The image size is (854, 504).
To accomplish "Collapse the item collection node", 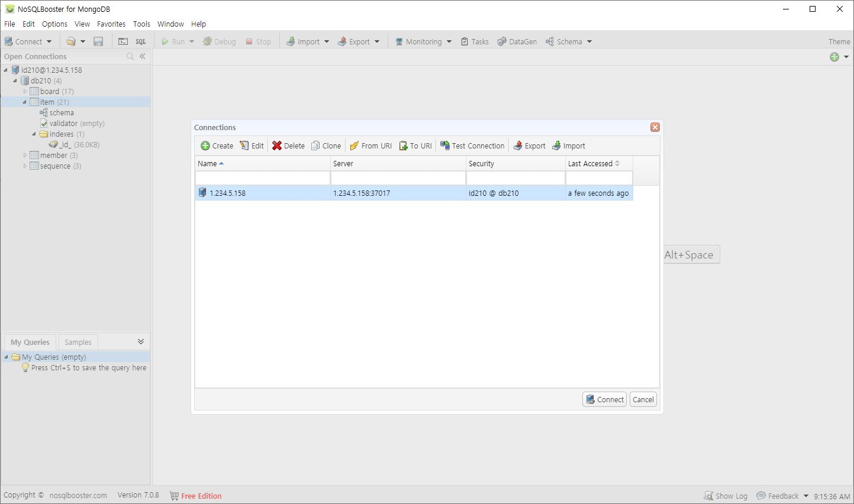I will 25,102.
